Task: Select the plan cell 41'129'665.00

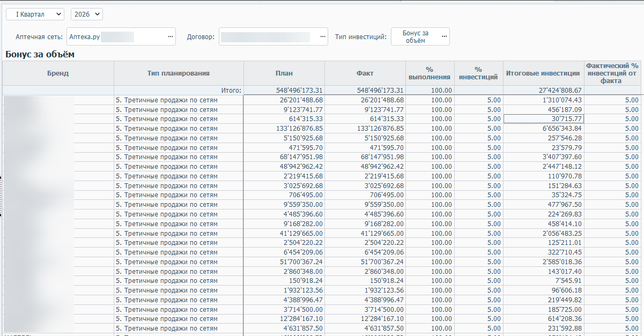Action: coord(284,234)
